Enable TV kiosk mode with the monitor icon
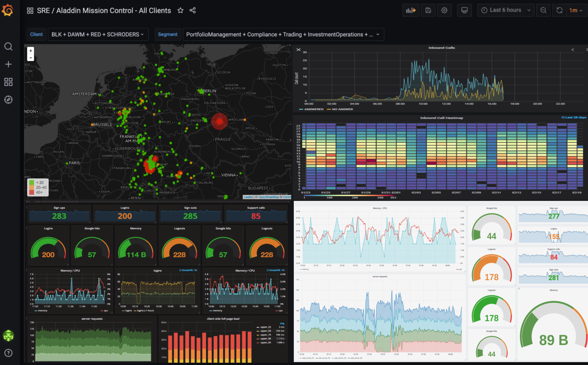The height and width of the screenshot is (365, 588). tap(464, 10)
